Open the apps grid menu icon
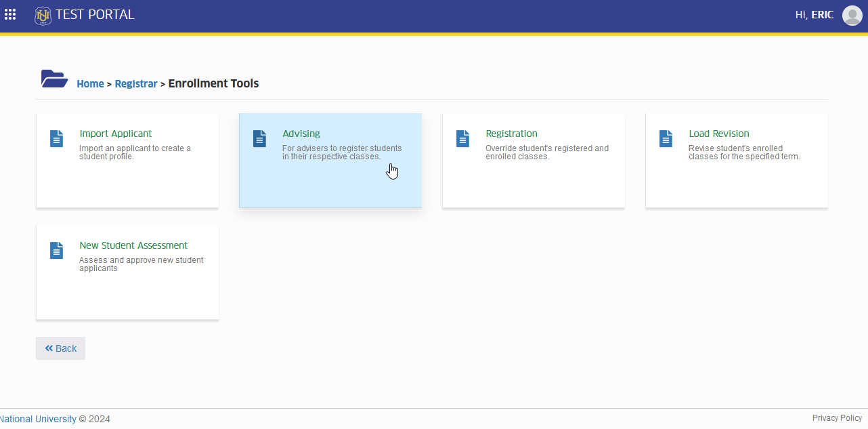868x429 pixels. coord(10,14)
